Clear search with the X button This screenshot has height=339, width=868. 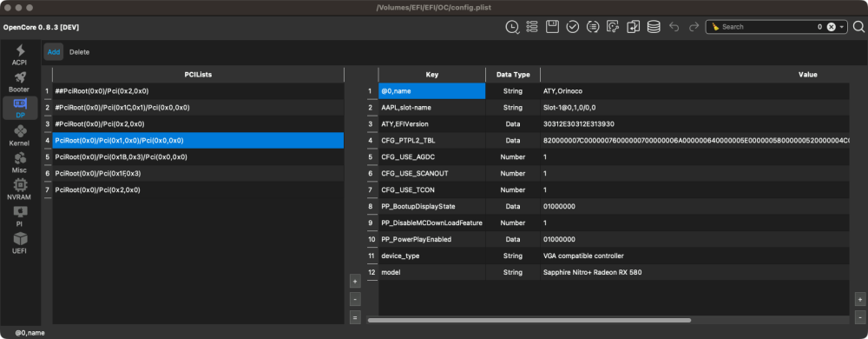pyautogui.click(x=831, y=27)
